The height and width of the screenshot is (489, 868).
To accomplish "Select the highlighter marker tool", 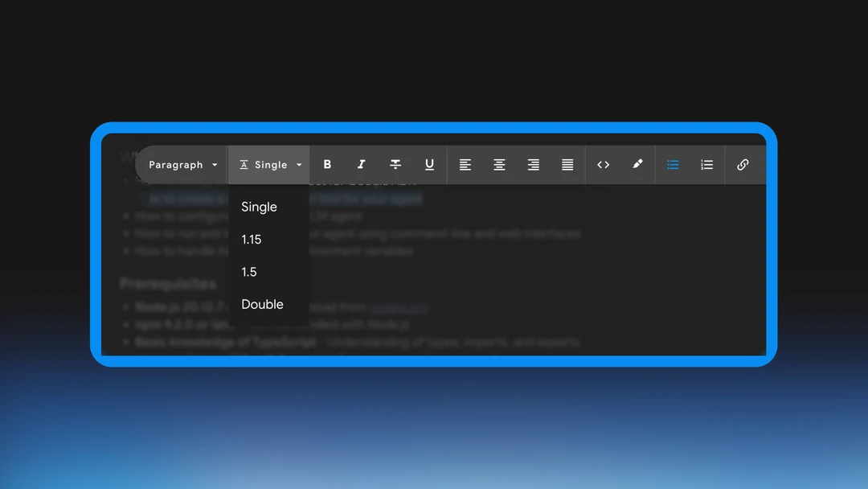I will 637,164.
